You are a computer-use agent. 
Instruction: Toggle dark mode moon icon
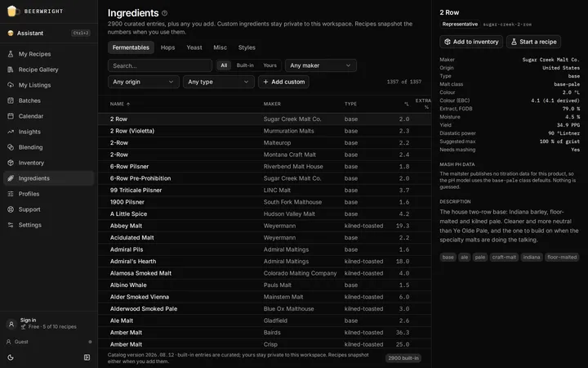(x=11, y=357)
